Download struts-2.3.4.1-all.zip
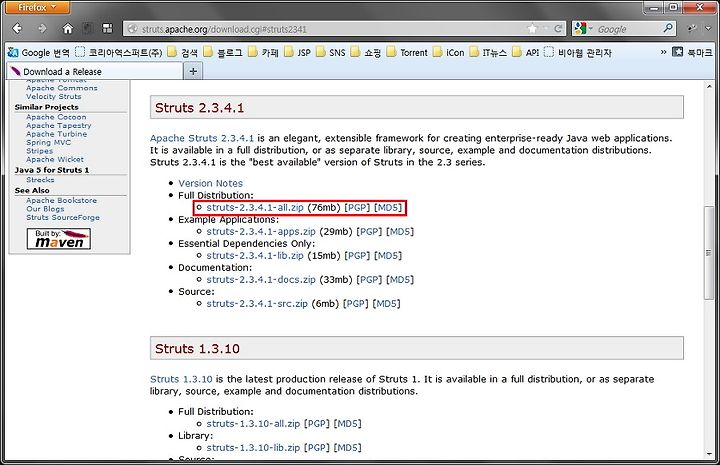The image size is (720, 465). point(255,207)
